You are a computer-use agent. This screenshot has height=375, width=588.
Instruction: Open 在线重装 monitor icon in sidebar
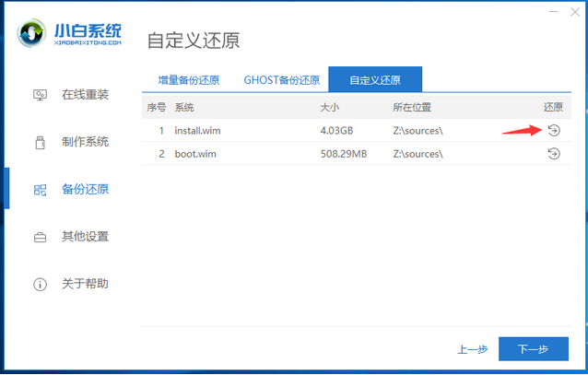pos(40,94)
